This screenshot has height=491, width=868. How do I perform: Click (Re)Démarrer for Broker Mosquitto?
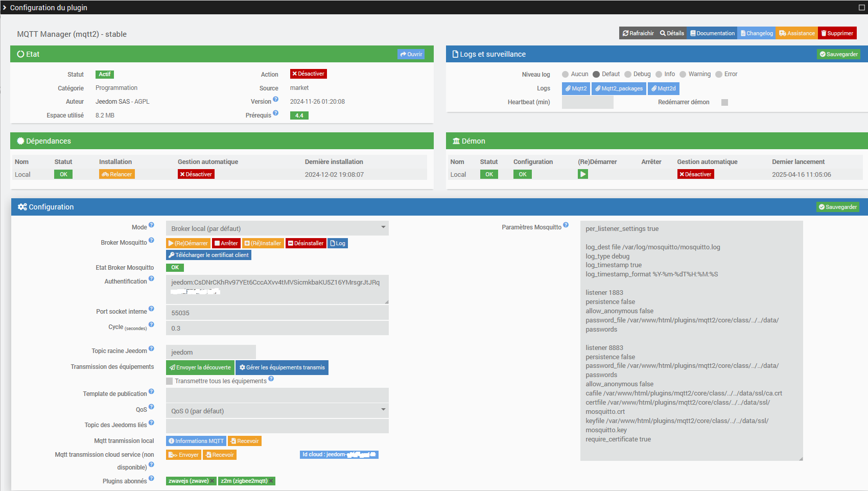point(188,243)
